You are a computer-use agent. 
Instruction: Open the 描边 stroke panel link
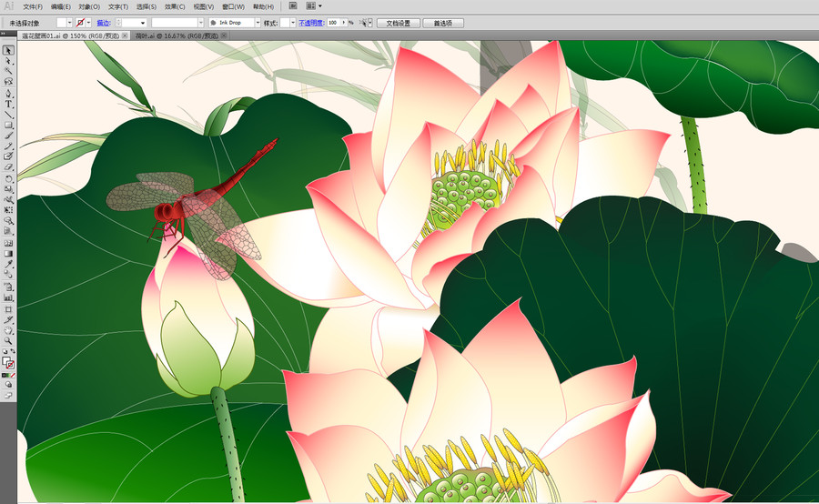[x=104, y=23]
